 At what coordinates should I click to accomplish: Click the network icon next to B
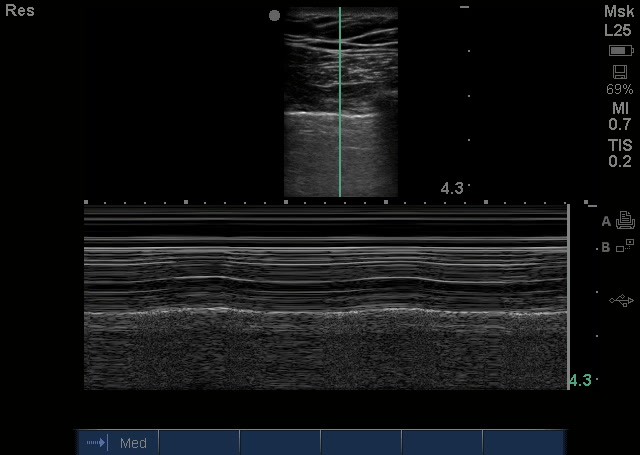(626, 247)
